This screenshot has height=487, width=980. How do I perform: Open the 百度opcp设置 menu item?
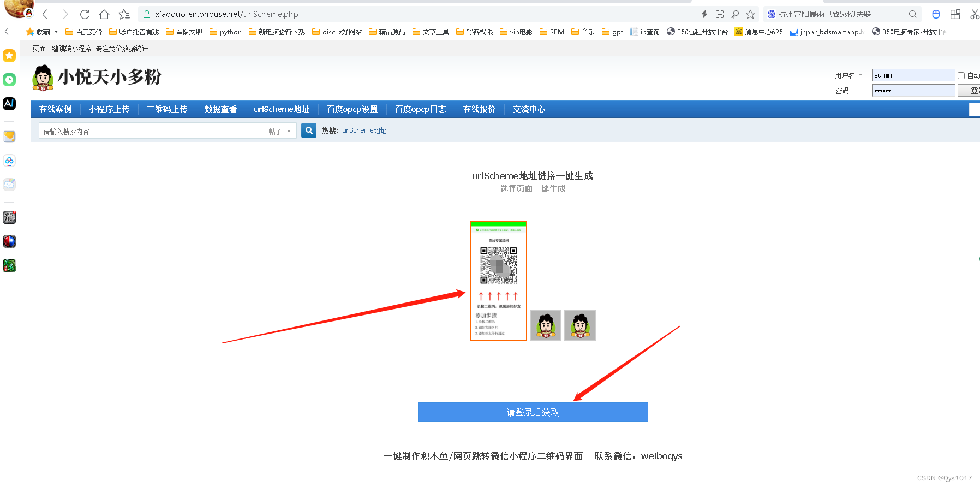[352, 109]
